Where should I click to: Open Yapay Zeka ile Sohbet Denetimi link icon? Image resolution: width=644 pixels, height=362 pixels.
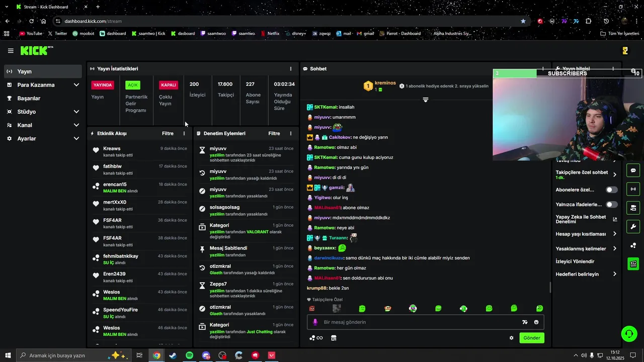coord(615,219)
